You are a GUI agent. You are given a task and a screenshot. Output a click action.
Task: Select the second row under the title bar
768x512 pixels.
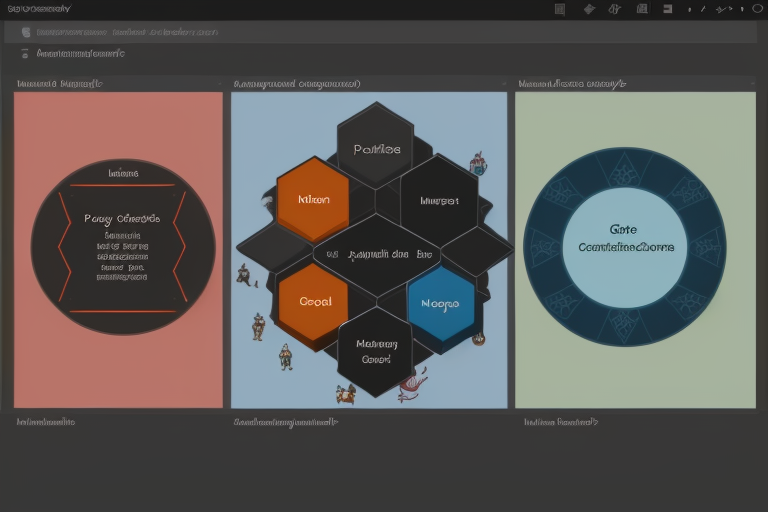click(80, 53)
